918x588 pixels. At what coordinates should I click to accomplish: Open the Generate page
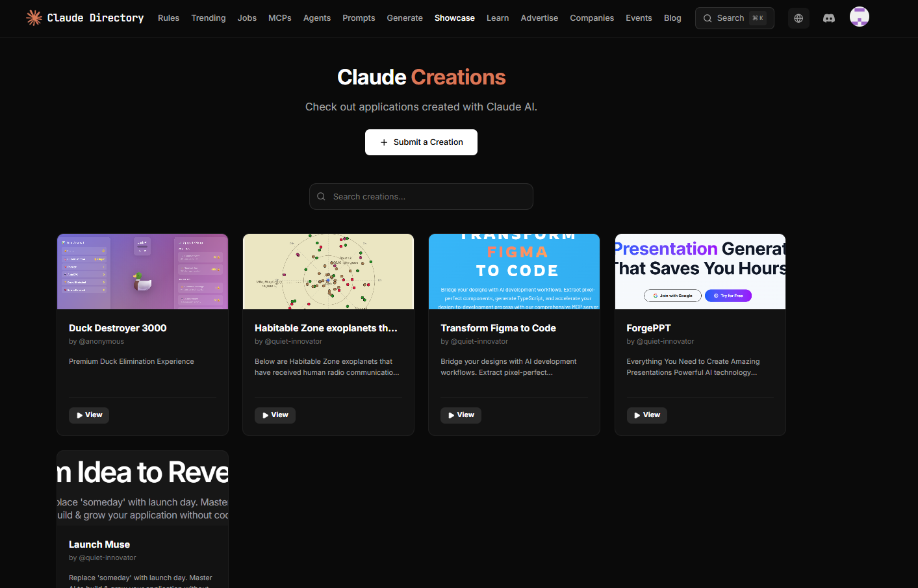tap(405, 18)
